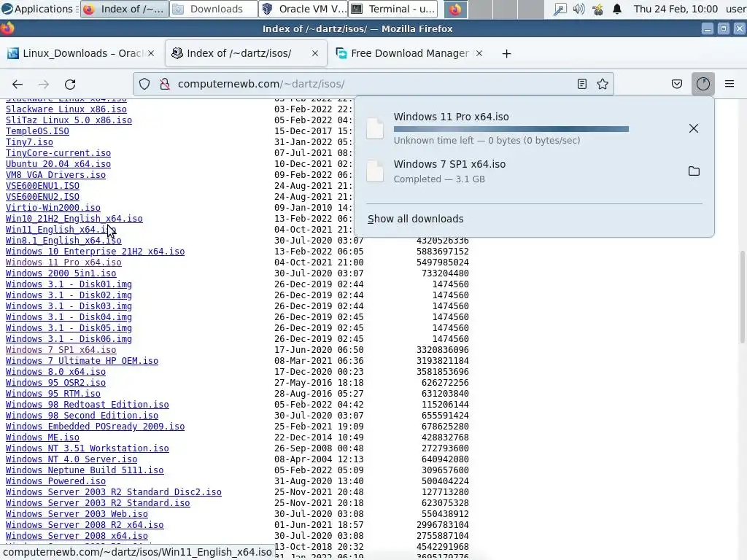Close the Linux_Downloads tab
The width and height of the screenshot is (747, 560).
pos(151,53)
